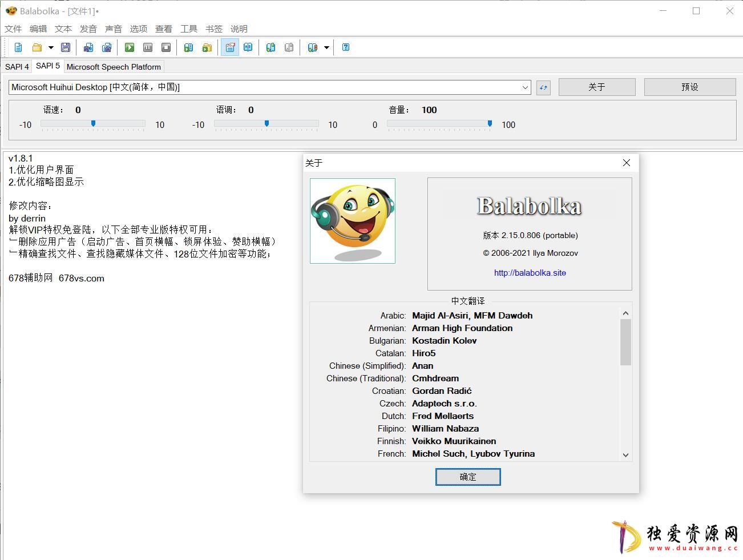
Task: Open the 查看 menu
Action: coord(164,29)
